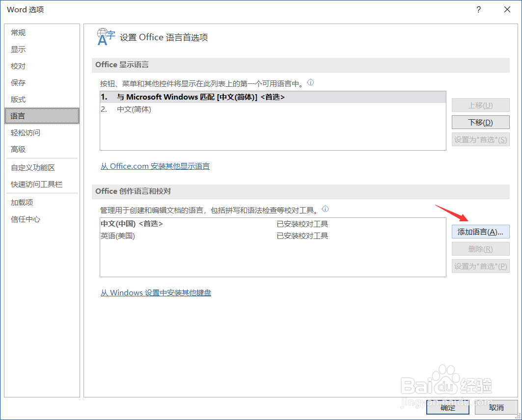This screenshot has width=522, height=420.
Task: Select authoring language 英语(美国)
Action: 273,236
